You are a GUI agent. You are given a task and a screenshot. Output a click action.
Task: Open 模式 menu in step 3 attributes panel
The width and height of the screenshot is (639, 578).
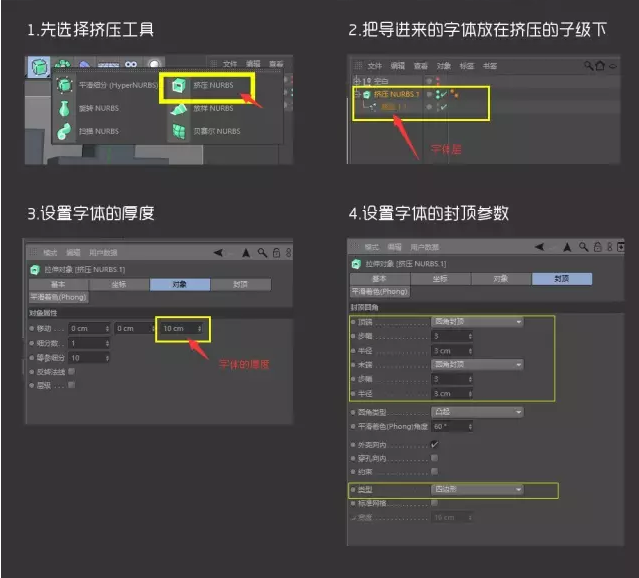click(50, 253)
